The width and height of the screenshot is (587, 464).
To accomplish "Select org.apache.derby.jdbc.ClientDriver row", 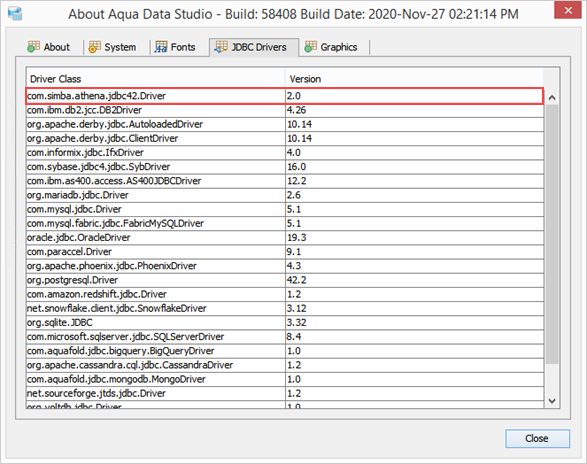I will pos(285,139).
